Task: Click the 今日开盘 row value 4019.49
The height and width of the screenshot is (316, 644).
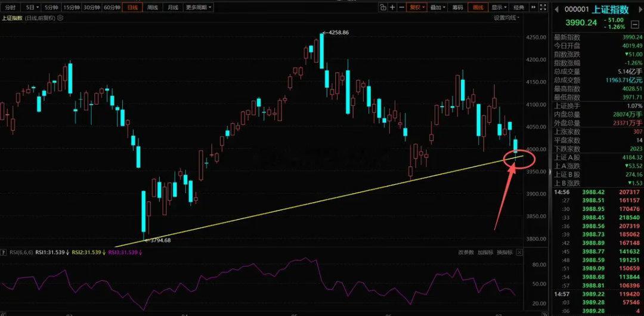Action: point(633,46)
